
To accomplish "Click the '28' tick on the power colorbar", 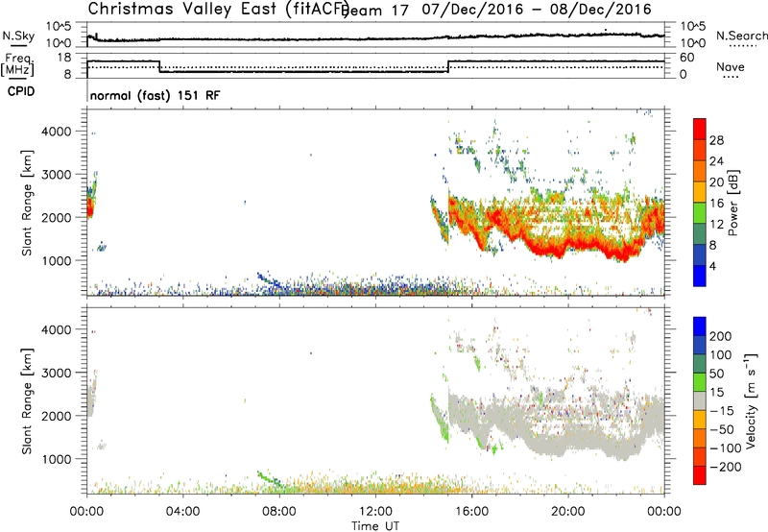I will coord(716,140).
